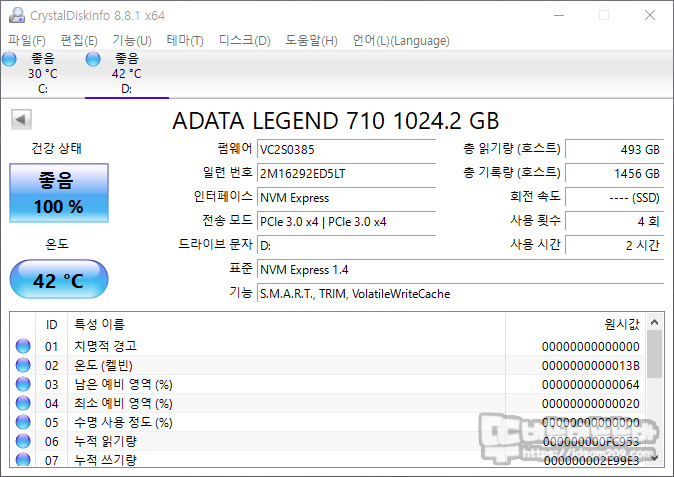
Task: Close the CrystalDiskInfo window
Action: (x=650, y=15)
